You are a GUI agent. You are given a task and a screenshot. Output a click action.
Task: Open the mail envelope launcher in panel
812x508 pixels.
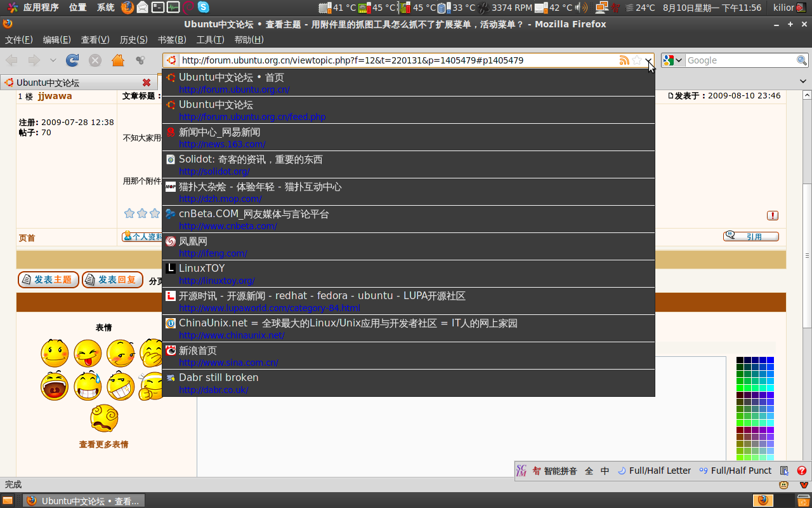(x=143, y=8)
